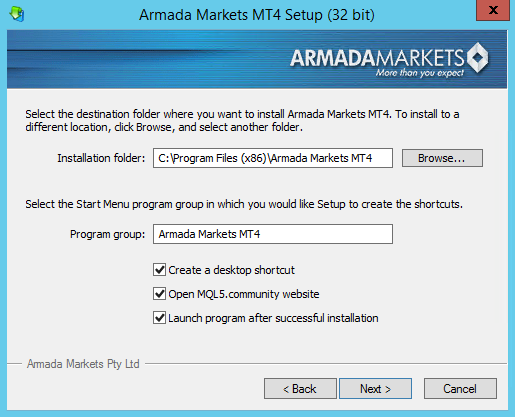
Task: Click the Armada Markets MT4 Setup title
Action: pos(257,15)
